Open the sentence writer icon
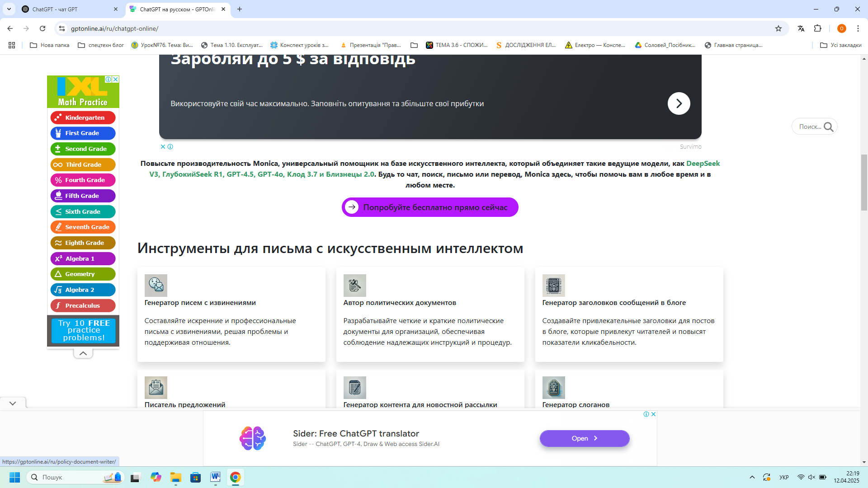This screenshot has width=868, height=488. coord(156,388)
